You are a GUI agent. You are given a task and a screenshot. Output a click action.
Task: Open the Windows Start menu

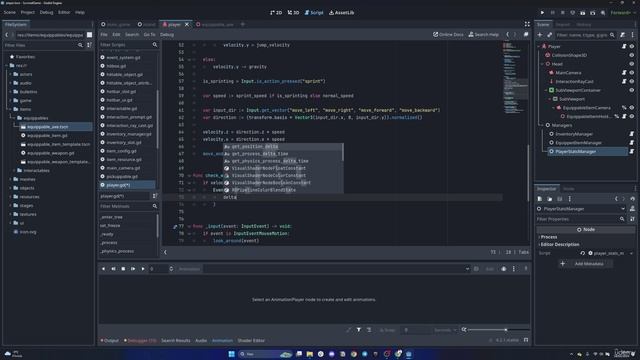(x=231, y=354)
